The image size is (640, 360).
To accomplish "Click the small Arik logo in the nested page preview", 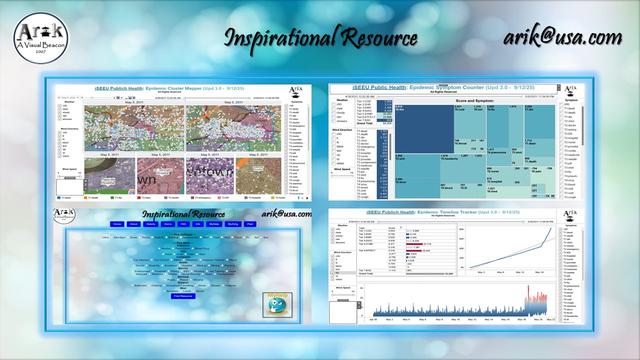I will click(65, 215).
